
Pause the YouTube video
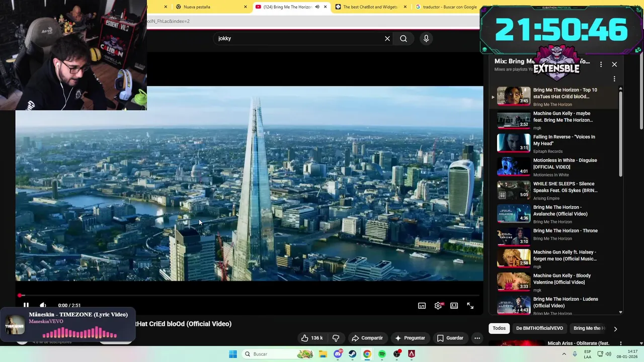[26, 305]
